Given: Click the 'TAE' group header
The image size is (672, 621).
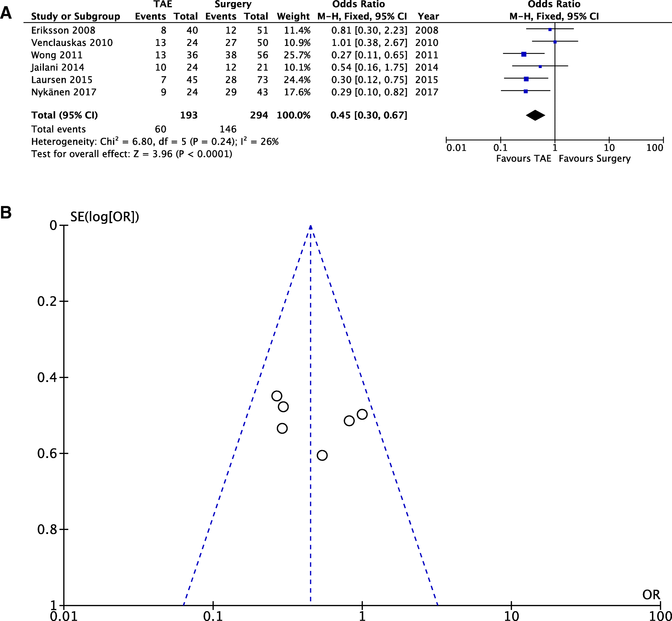Looking at the screenshot, I should 163,4.
